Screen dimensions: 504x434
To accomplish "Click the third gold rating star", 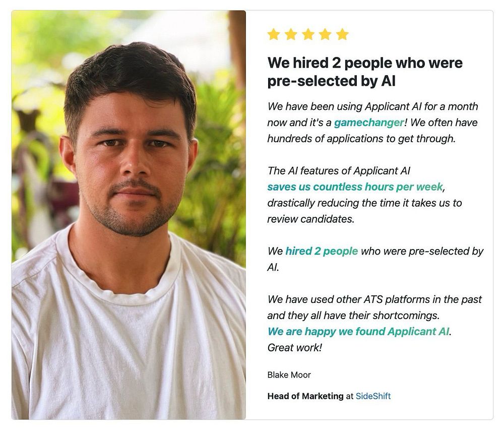I will point(308,34).
